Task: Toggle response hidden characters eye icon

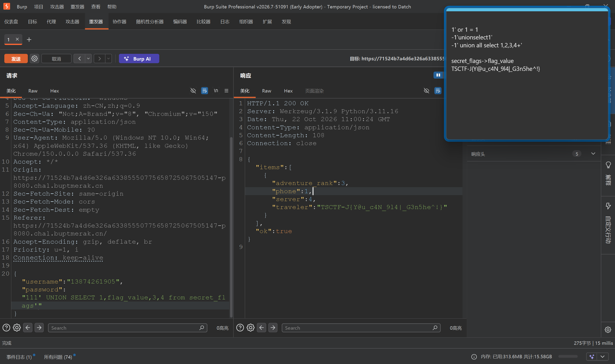Action: (x=426, y=91)
